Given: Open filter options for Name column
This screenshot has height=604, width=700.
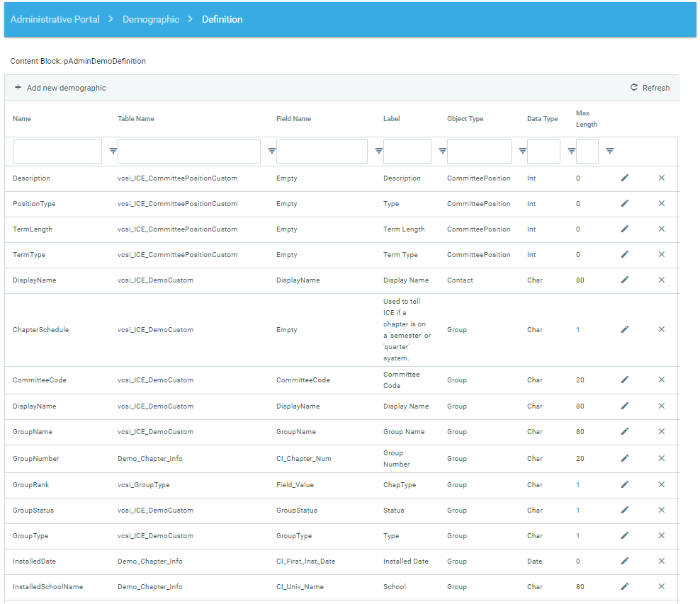Looking at the screenshot, I should (x=113, y=151).
